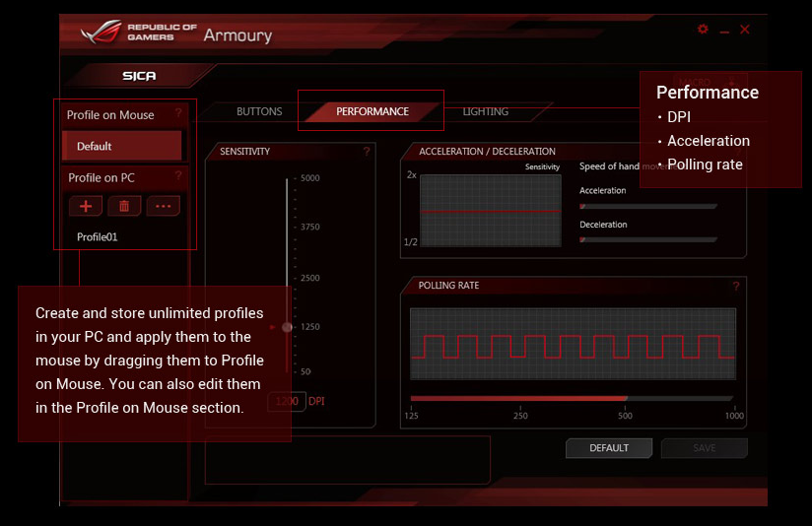Click the help icon for Profile on PC

[x=178, y=176]
